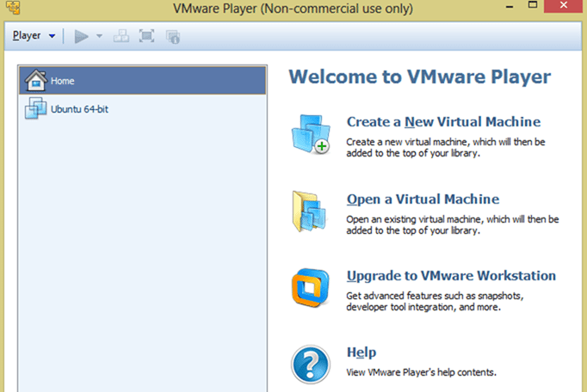The height and width of the screenshot is (392, 587).
Task: Open the Help link
Action: [361, 352]
